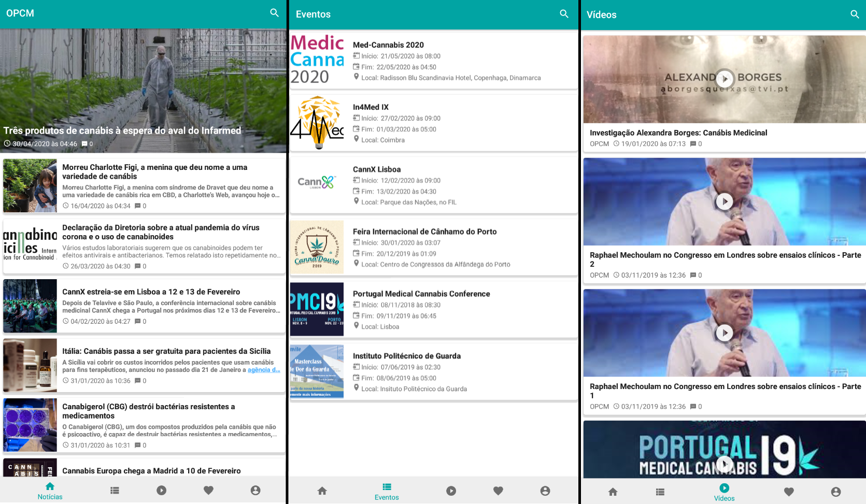This screenshot has width=866, height=504.
Task: Open favorites heart in Eventos screen navbar
Action: (x=498, y=491)
